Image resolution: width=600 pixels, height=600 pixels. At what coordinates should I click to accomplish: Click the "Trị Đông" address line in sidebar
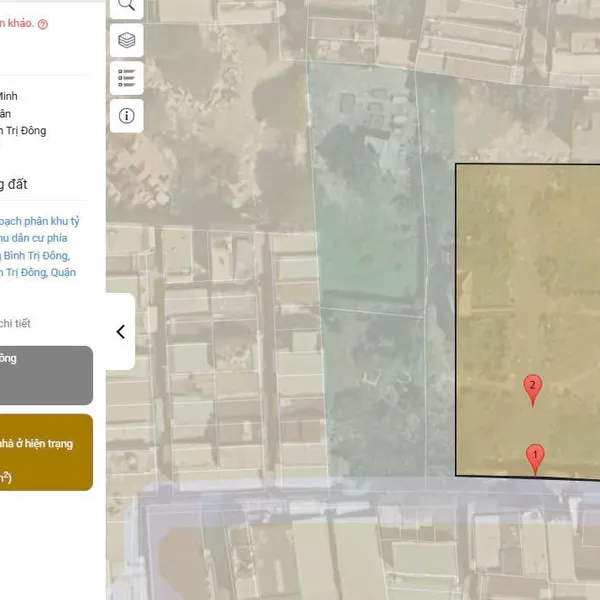pyautogui.click(x=22, y=131)
